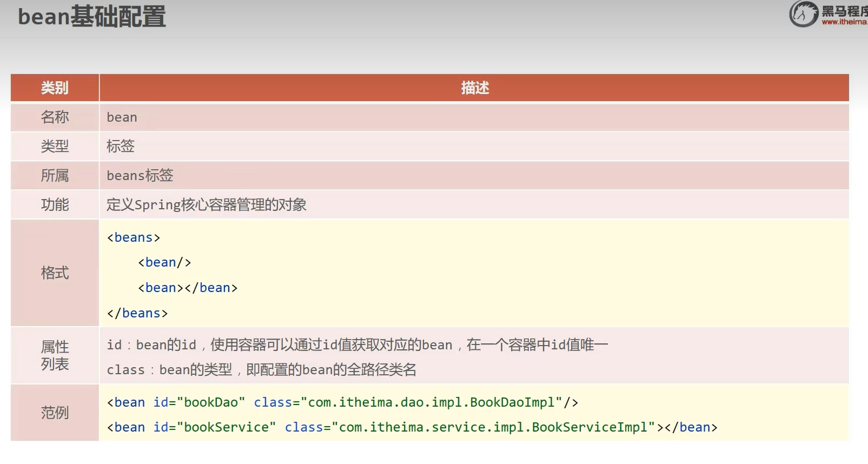Click the self-closing '<bean/>' code line
This screenshot has width=868, height=464.
(164, 262)
